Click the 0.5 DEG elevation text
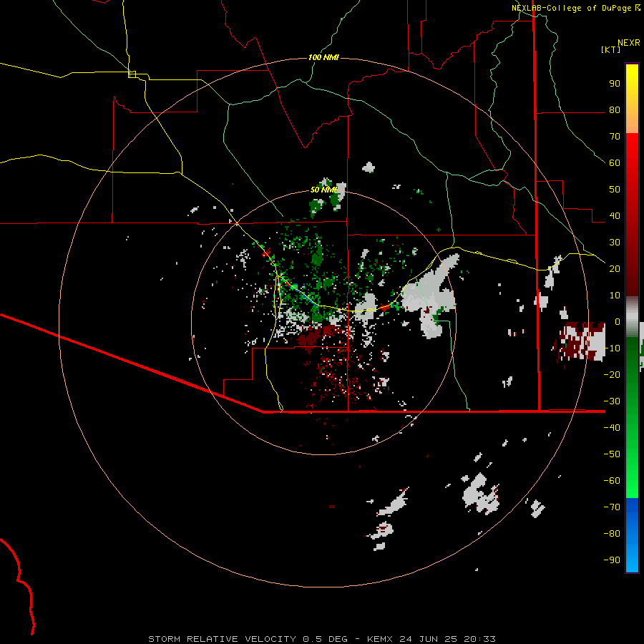Image resolution: width=644 pixels, height=644 pixels. pyautogui.click(x=325, y=639)
